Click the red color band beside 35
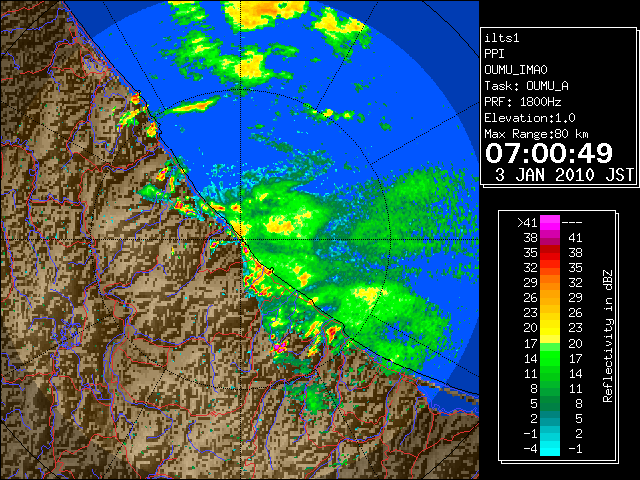640x480 pixels. (550, 253)
